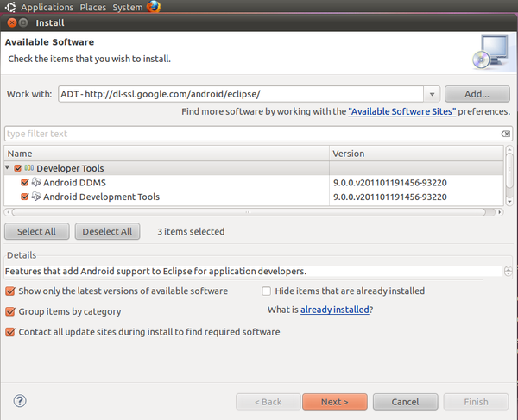Click the Details description text

point(155,271)
